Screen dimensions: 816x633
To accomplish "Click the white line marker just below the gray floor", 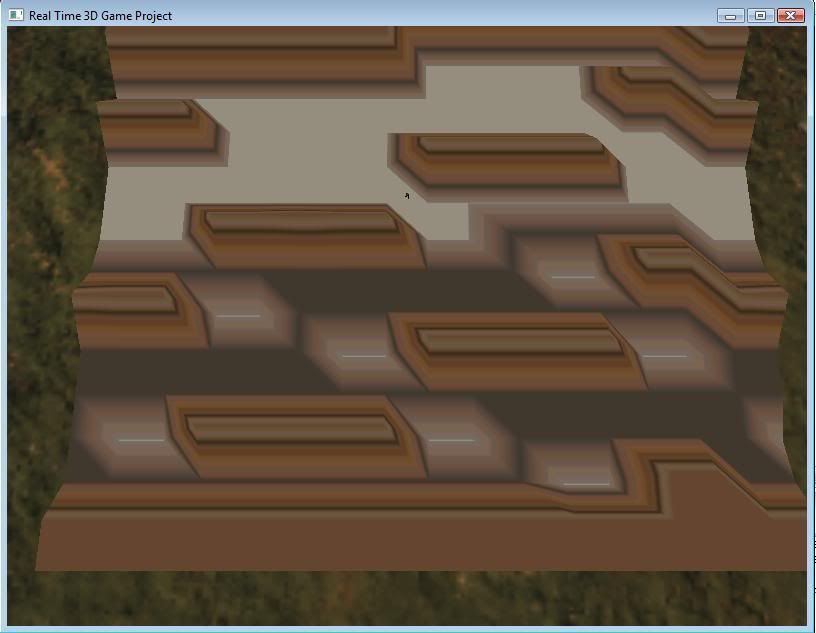I will pyautogui.click(x=573, y=277).
